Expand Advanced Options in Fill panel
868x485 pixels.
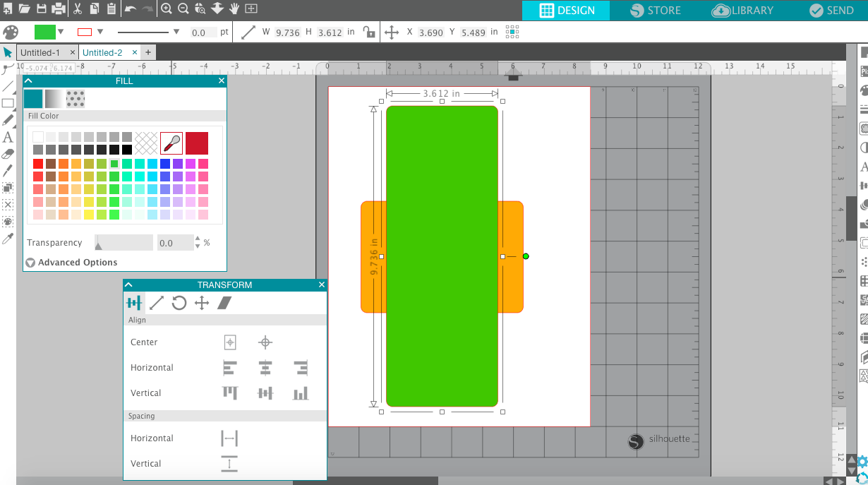(x=72, y=263)
